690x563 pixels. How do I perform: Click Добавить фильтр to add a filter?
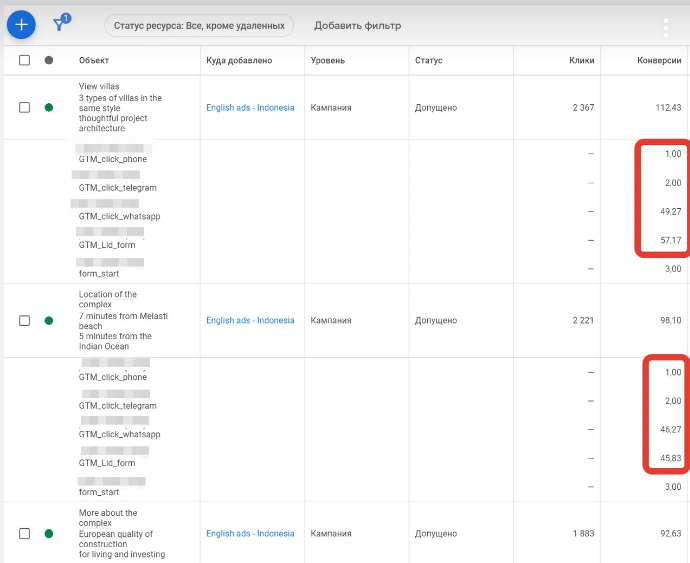click(x=357, y=25)
